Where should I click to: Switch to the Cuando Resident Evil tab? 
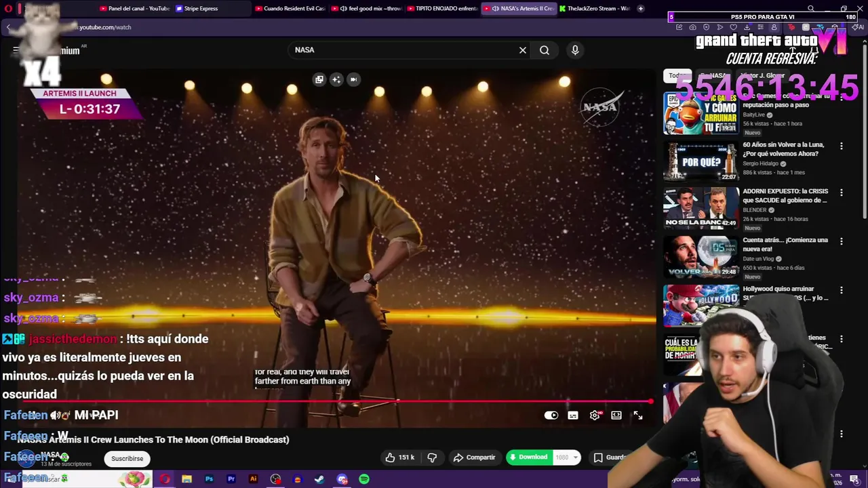tap(290, 9)
